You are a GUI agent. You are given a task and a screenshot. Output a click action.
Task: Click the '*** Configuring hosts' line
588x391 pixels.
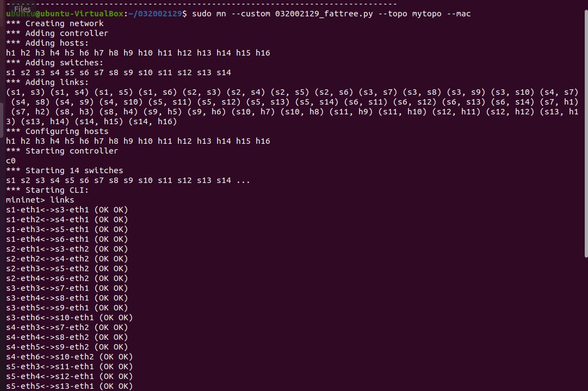[x=57, y=131]
